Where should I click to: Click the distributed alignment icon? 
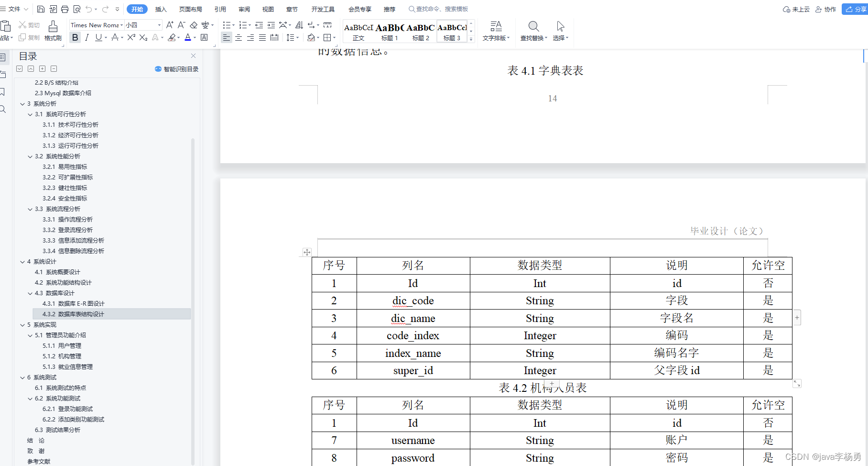pos(274,37)
